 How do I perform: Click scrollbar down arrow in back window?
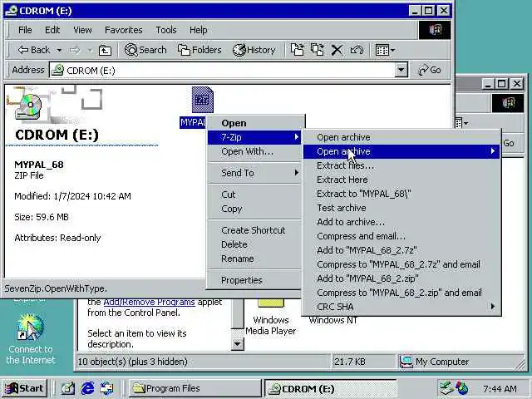(237, 344)
